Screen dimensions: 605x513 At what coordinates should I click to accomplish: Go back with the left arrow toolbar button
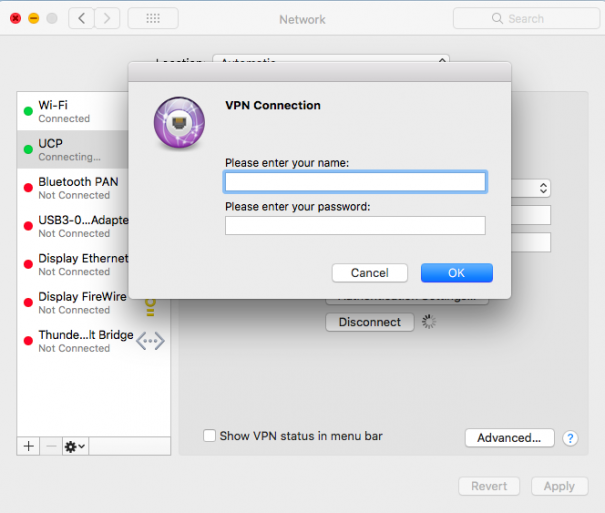(81, 18)
